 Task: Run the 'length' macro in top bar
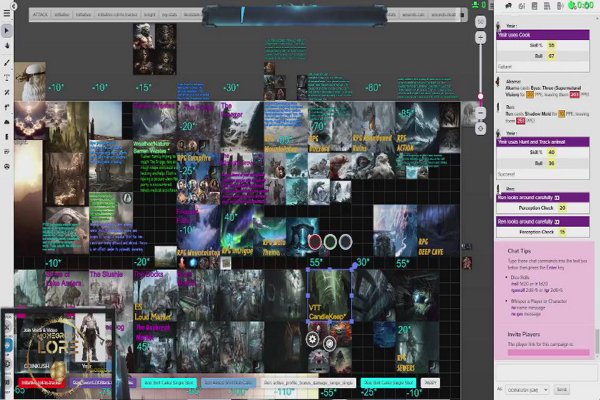pyautogui.click(x=150, y=15)
